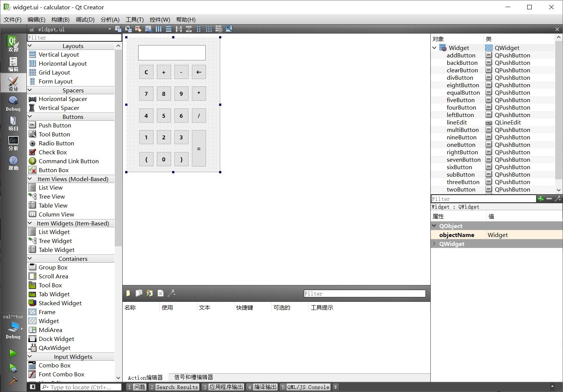
Task: Select lineEdit in the object inspector
Action: point(457,122)
